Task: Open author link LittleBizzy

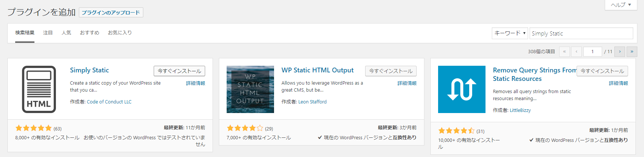Action: [520, 110]
